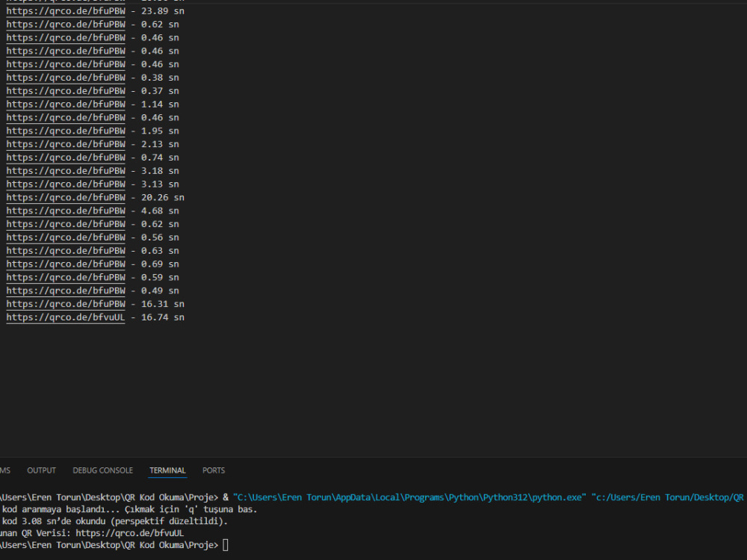Viewport: 747px width, 560px height.
Task: Switch to the PORTS tab
Action: point(214,470)
